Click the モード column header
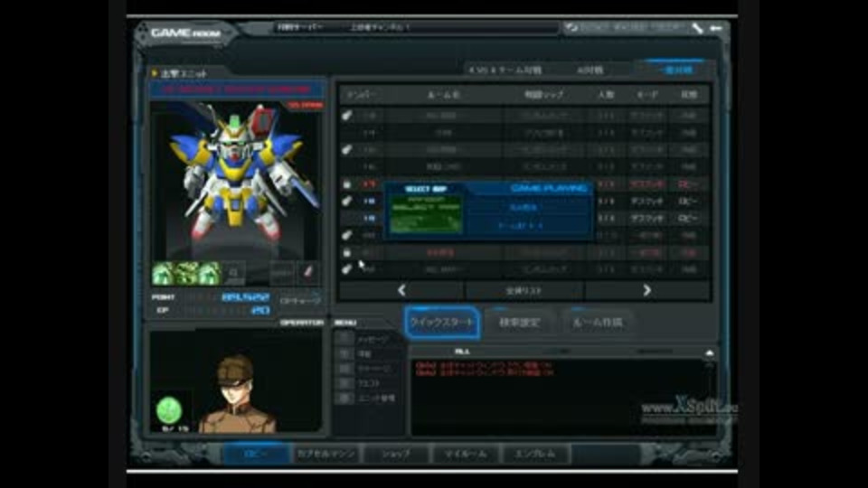The image size is (868, 488). click(x=646, y=95)
